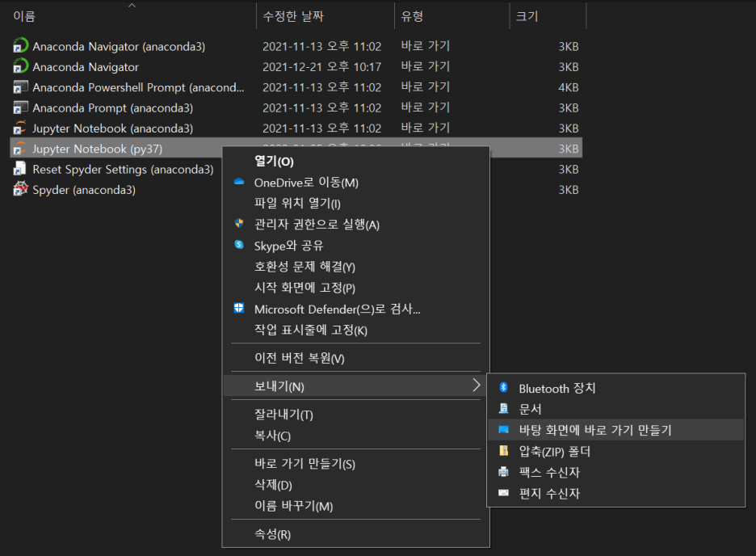756x556 pixels.
Task: Click the Spyder (anaconda3) spider icon
Action: click(20, 189)
